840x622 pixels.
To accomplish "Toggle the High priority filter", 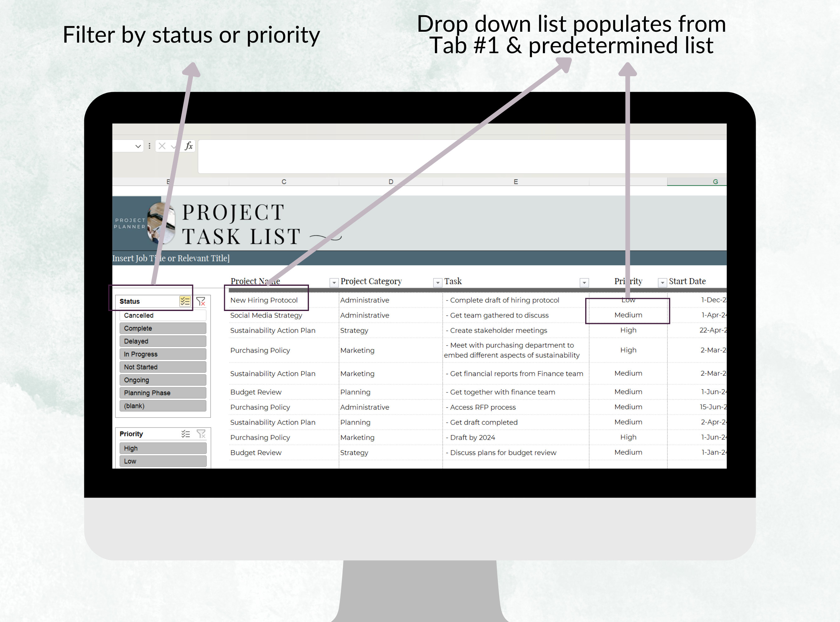I will coord(163,448).
